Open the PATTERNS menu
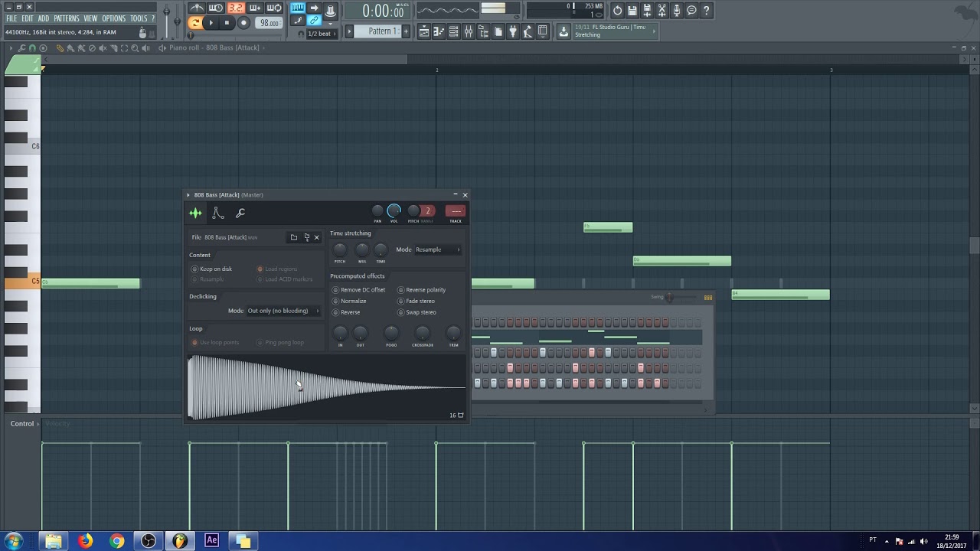Viewport: 980px width, 551px height. tap(67, 18)
